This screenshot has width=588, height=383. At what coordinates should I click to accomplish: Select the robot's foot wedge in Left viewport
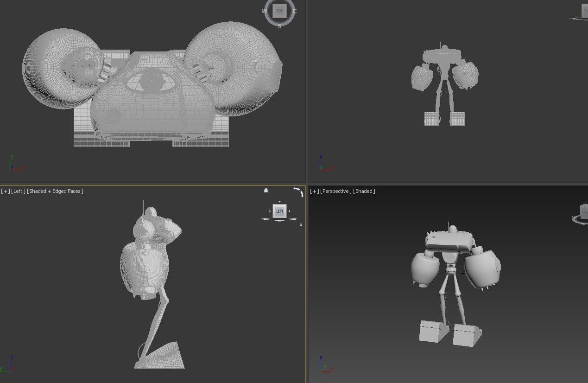pos(160,355)
